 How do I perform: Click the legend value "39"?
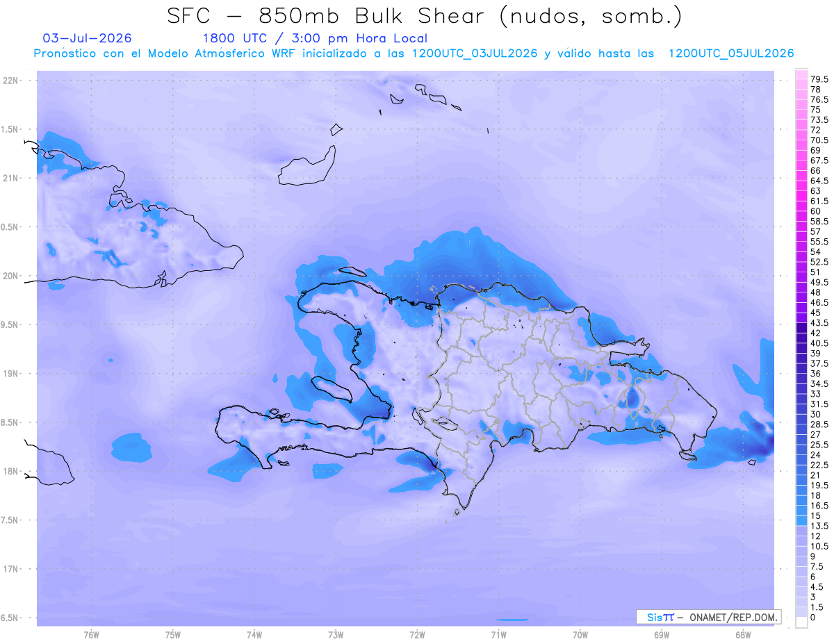(x=815, y=354)
